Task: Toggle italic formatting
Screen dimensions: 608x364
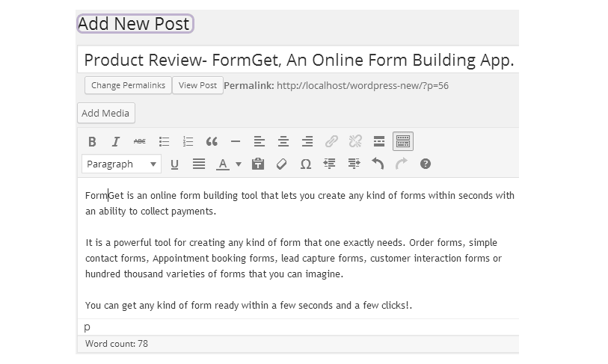Action: (x=116, y=141)
